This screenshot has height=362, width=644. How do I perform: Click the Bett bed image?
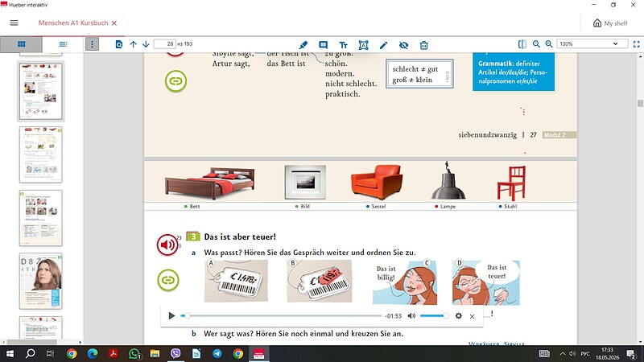pos(209,183)
